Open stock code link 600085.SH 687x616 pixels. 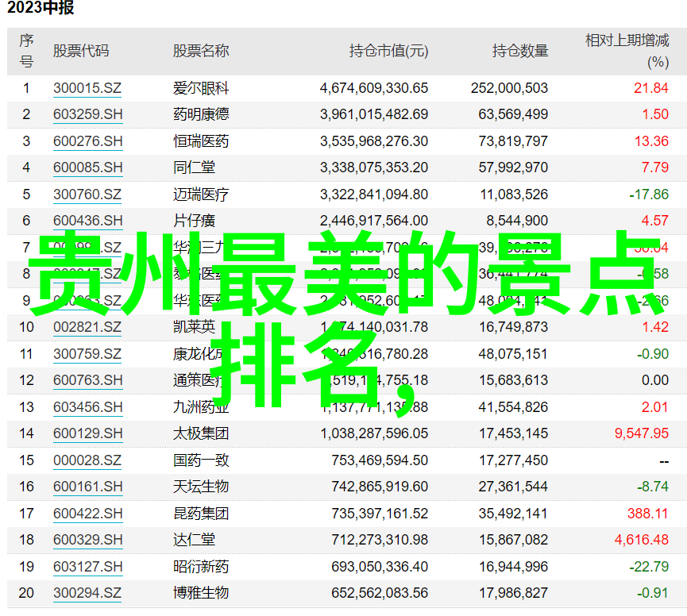click(x=87, y=167)
